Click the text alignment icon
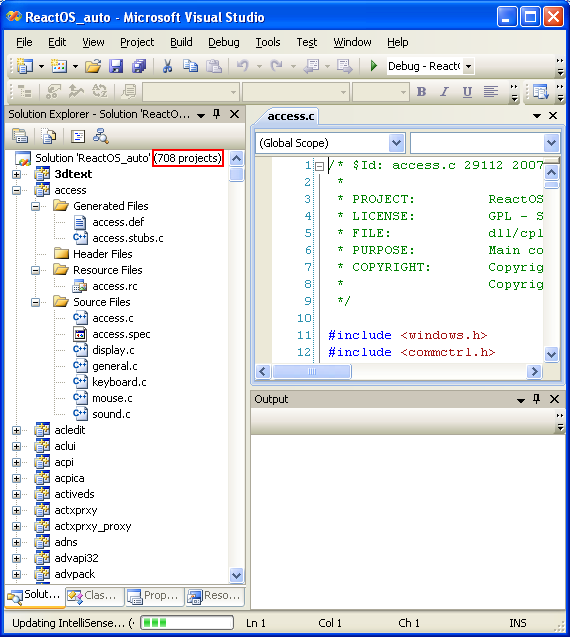Viewport: 570px width, 637px height. 490,92
